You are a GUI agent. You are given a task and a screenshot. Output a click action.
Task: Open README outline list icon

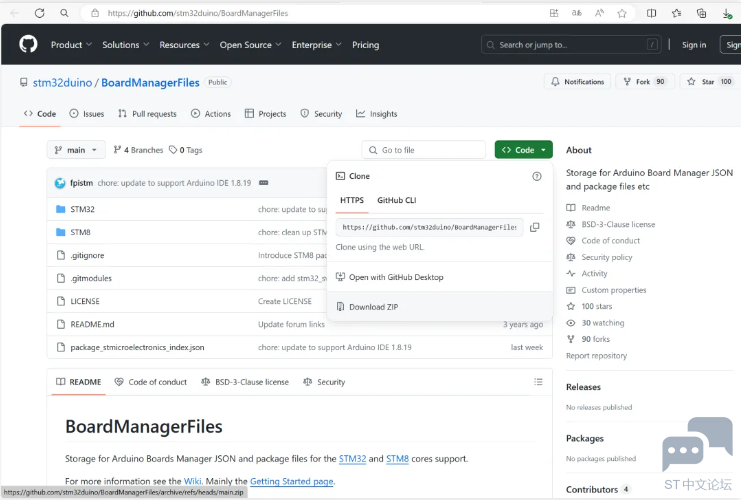[x=538, y=382]
